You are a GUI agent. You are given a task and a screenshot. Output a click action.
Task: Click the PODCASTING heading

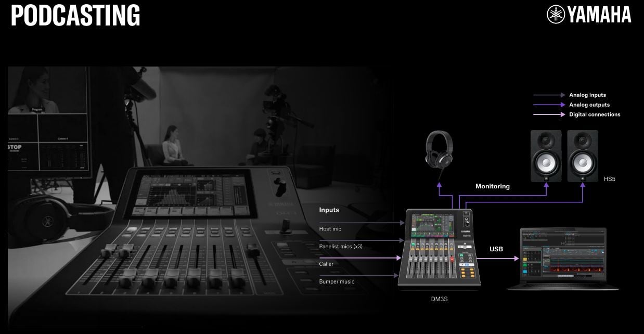(75, 16)
